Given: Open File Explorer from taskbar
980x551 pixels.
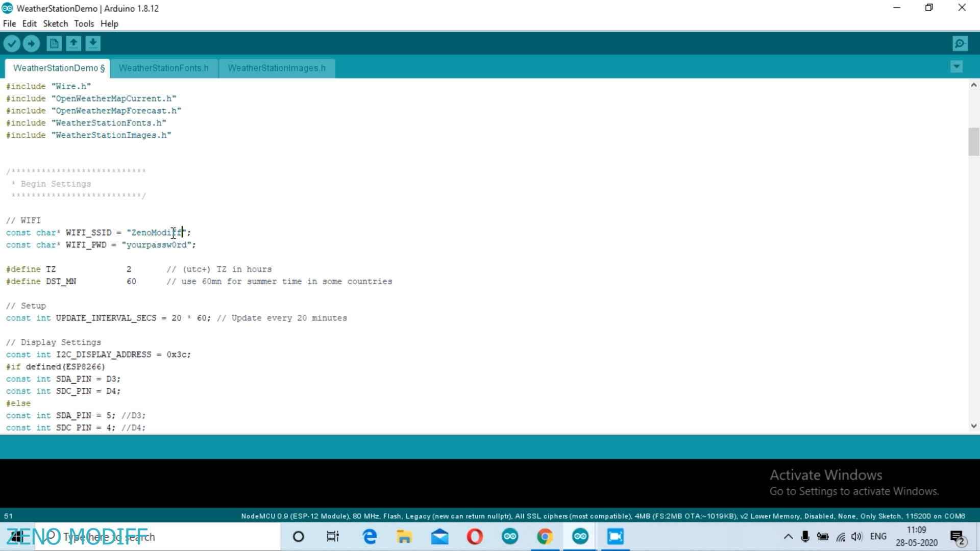Looking at the screenshot, I should [404, 537].
